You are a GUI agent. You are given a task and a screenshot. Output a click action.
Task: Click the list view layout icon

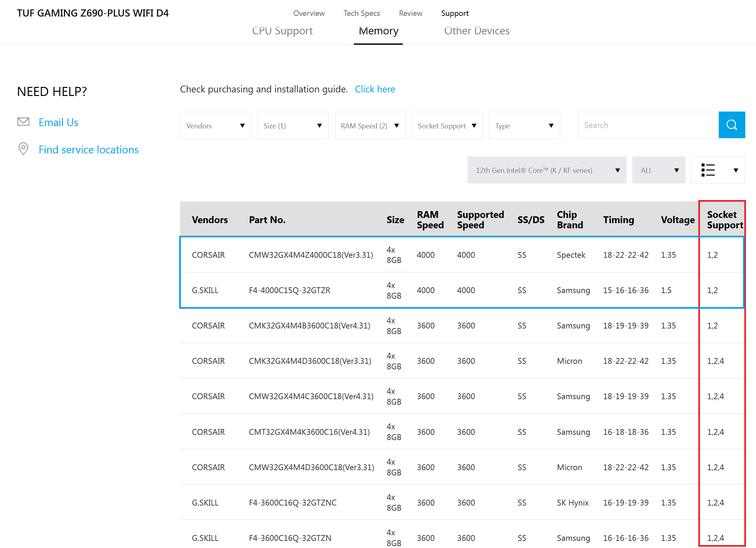[708, 170]
